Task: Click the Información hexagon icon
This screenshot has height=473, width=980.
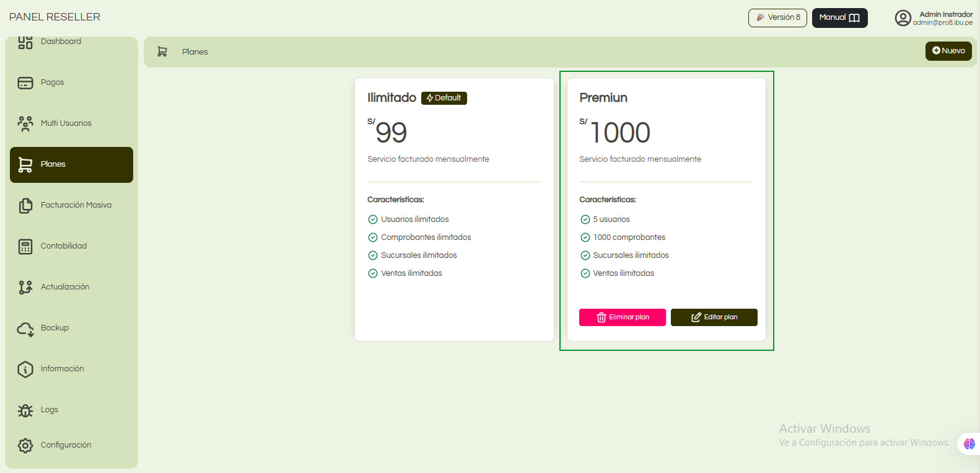Action: point(25,369)
